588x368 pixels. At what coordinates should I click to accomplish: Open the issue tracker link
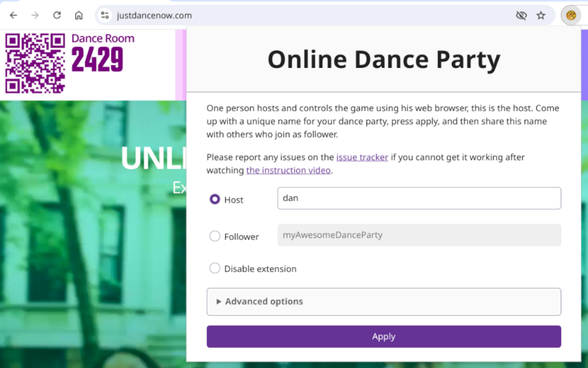pos(362,157)
